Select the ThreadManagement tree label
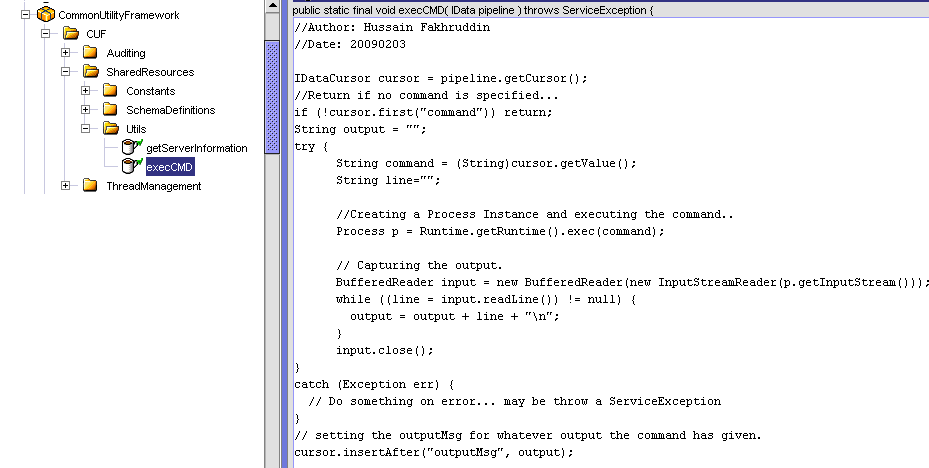The width and height of the screenshot is (929, 468). click(x=153, y=185)
